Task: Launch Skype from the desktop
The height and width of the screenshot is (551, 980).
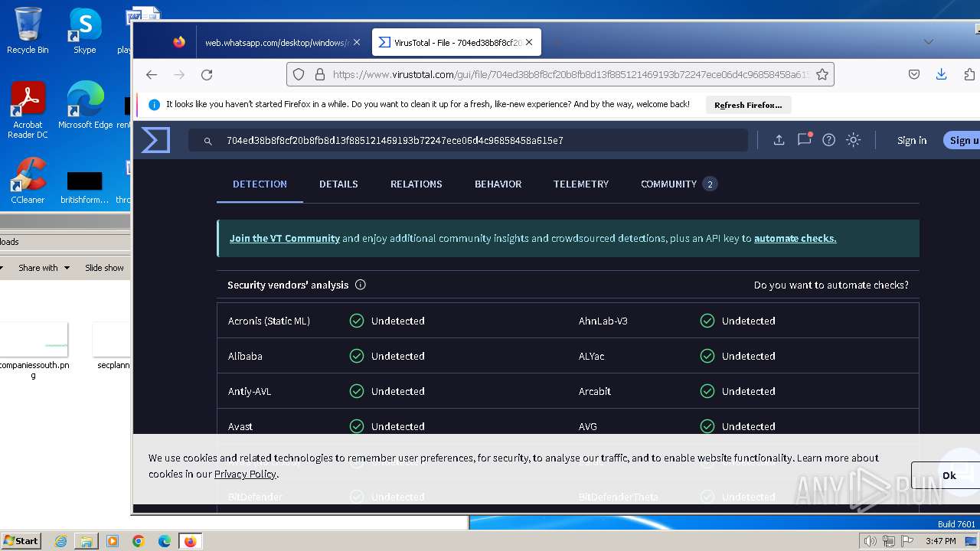Action: click(x=84, y=31)
